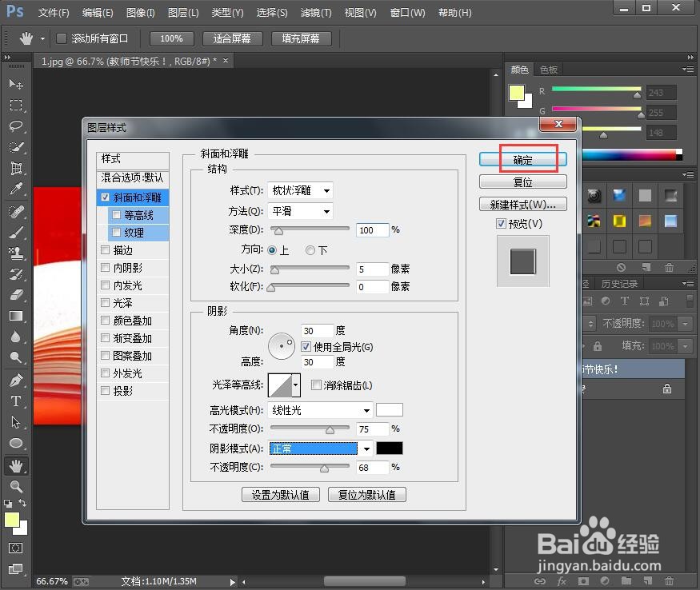Image resolution: width=700 pixels, height=590 pixels.
Task: Open 高光模式 dropdown showing 线性光
Action: (320, 410)
